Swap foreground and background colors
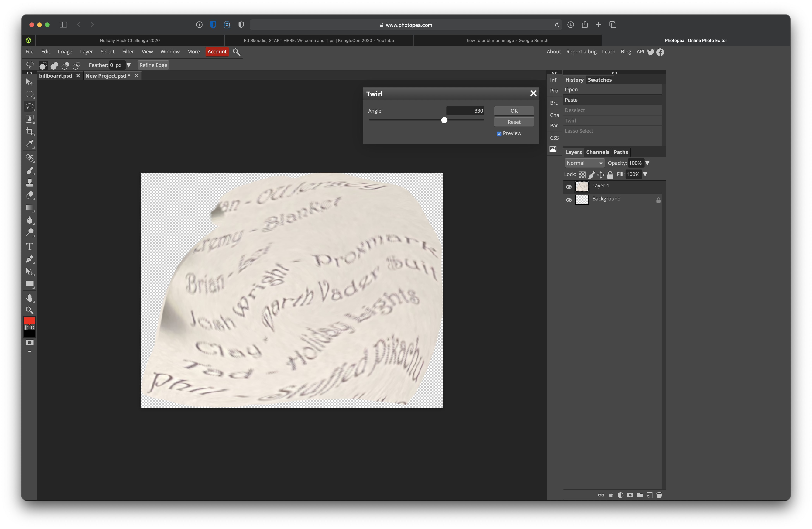Viewport: 812px width, 529px height. [x=26, y=327]
